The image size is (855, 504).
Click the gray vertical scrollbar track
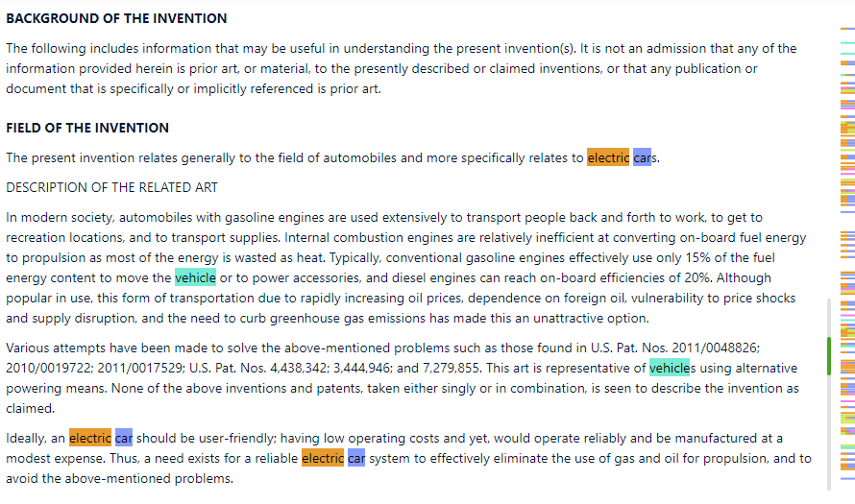point(828,422)
